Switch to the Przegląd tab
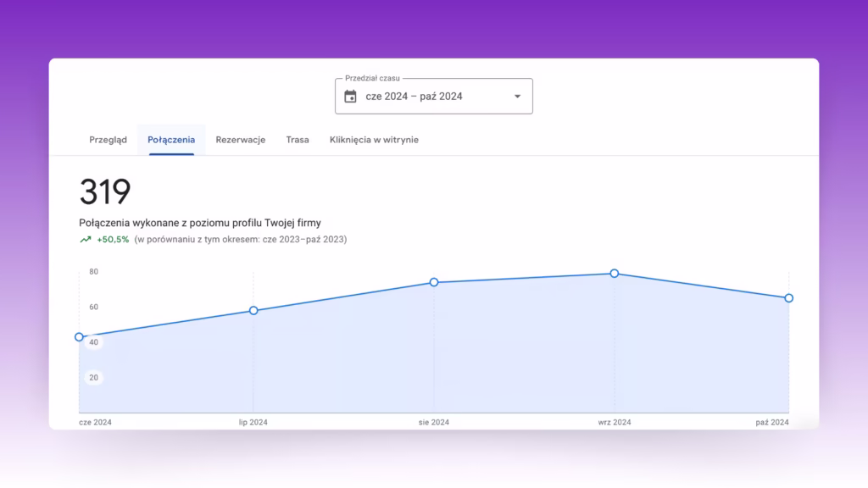The image size is (868, 488). pos(108,140)
